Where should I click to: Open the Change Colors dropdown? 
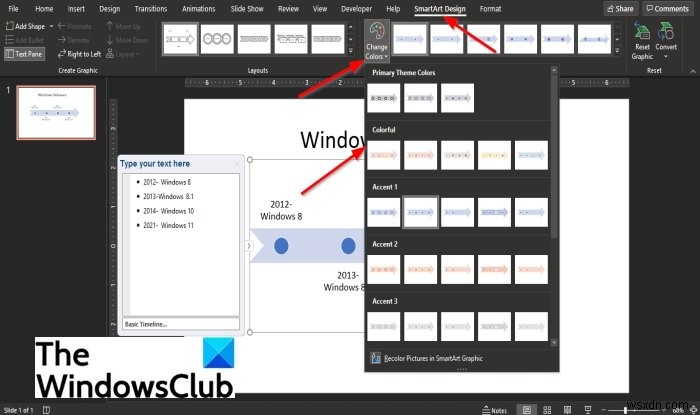tap(376, 41)
